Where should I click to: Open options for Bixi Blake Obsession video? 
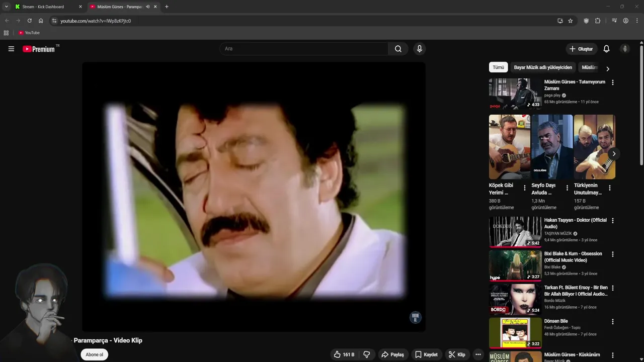coord(612,254)
